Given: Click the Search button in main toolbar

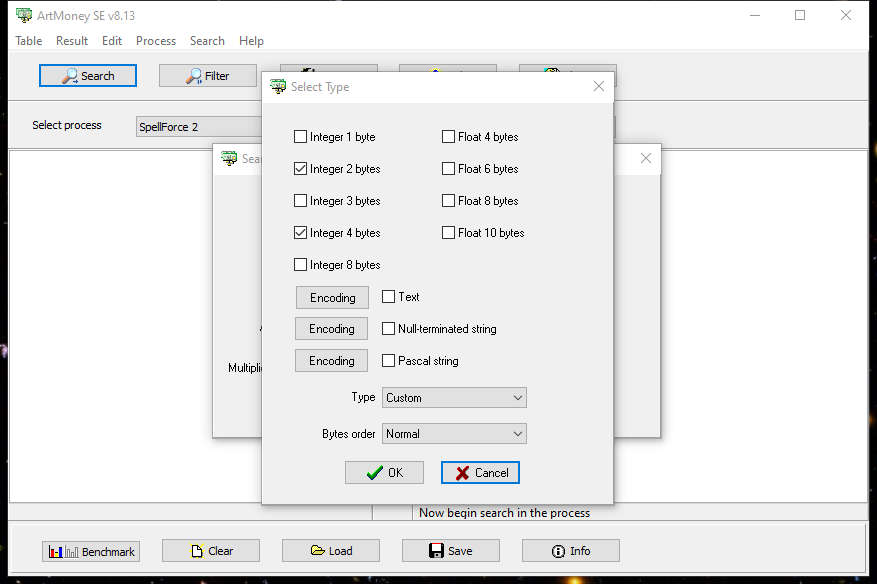Looking at the screenshot, I should (88, 76).
